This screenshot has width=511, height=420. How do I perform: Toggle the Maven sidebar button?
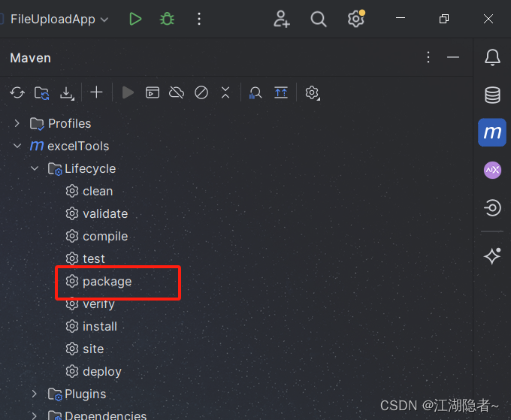[x=492, y=132]
